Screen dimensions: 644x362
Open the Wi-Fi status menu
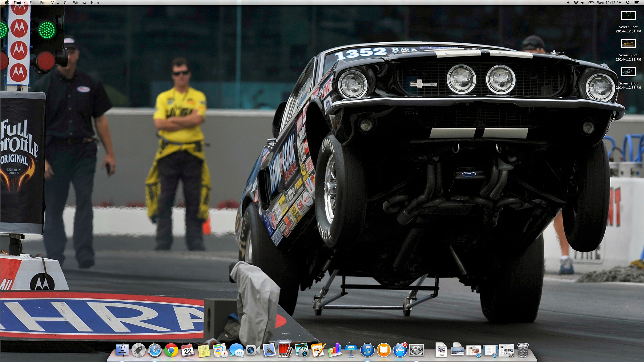(576, 3)
